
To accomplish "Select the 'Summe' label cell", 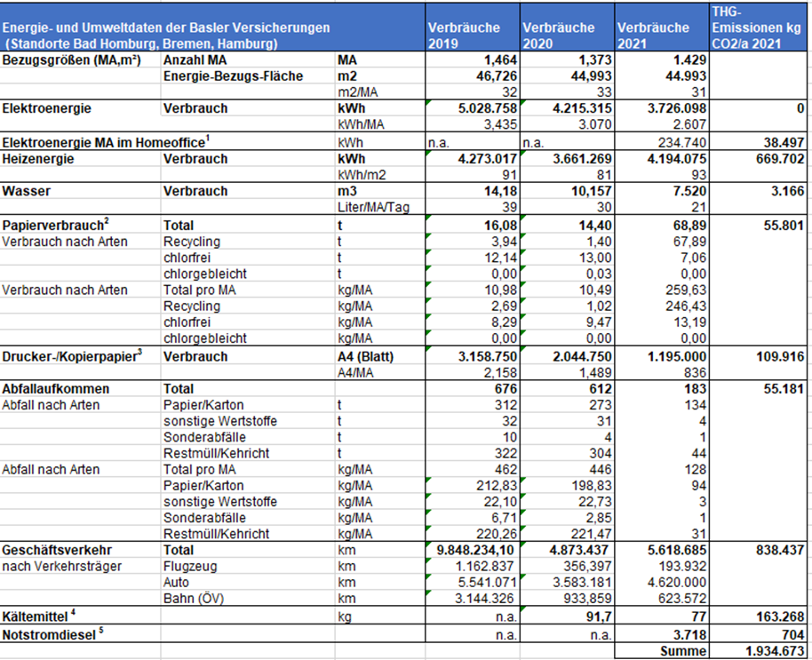I will pos(683,651).
